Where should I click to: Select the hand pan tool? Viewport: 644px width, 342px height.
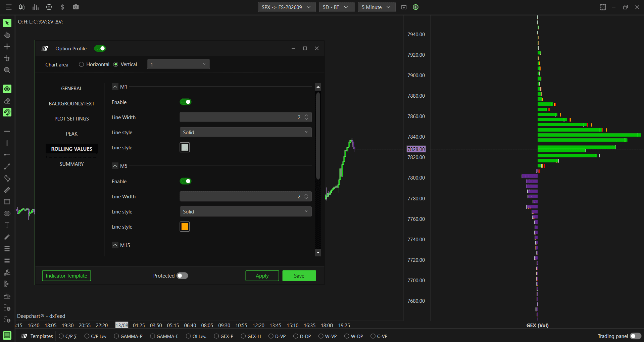(x=7, y=35)
